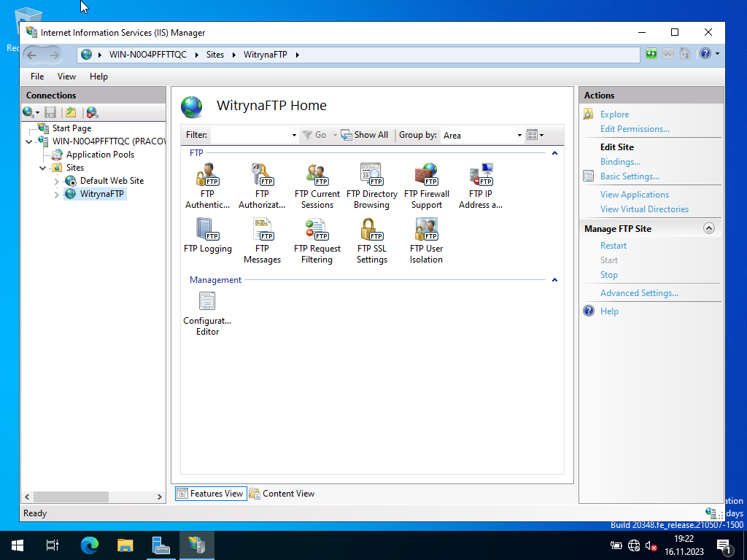Open FTP Firewall Support feature
This screenshot has height=560, width=747.
(x=426, y=186)
